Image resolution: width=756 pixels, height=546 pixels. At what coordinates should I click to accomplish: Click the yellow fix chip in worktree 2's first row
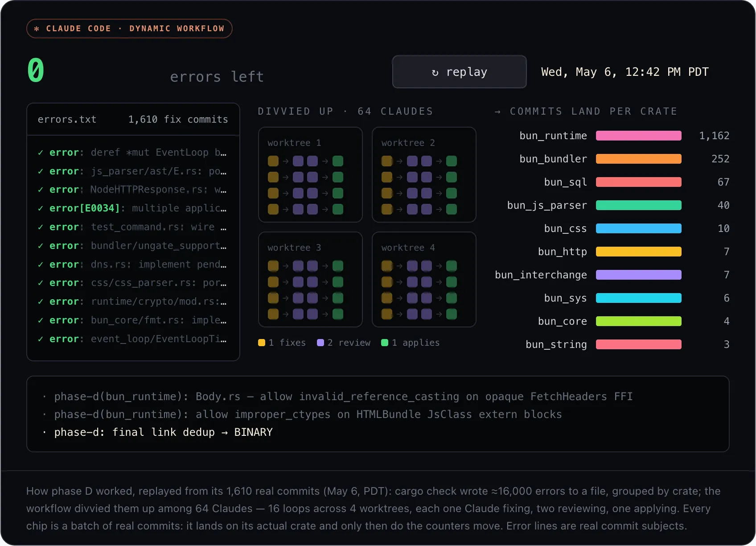click(387, 161)
